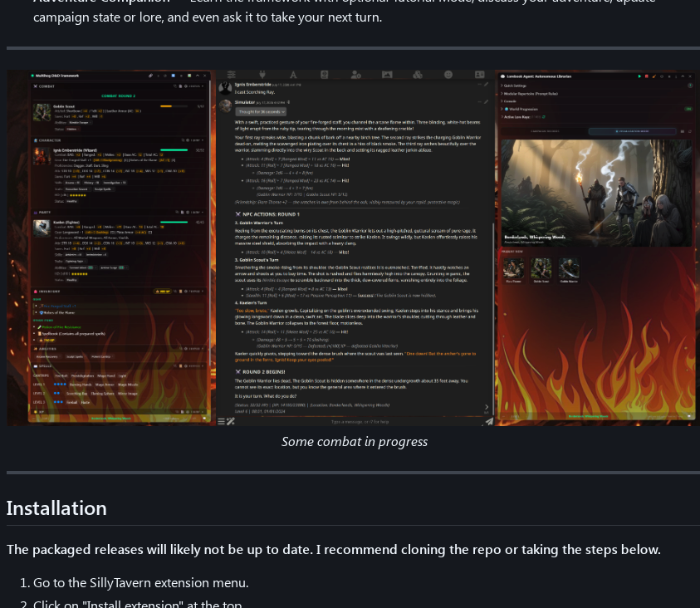Open the backgrounds picture icon
700x608 pixels.
click(x=387, y=75)
